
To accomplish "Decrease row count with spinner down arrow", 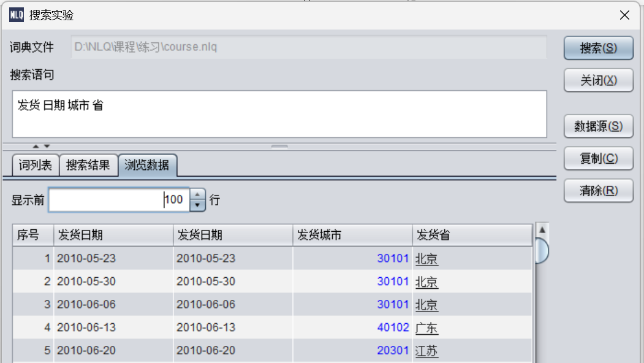I will [x=197, y=205].
